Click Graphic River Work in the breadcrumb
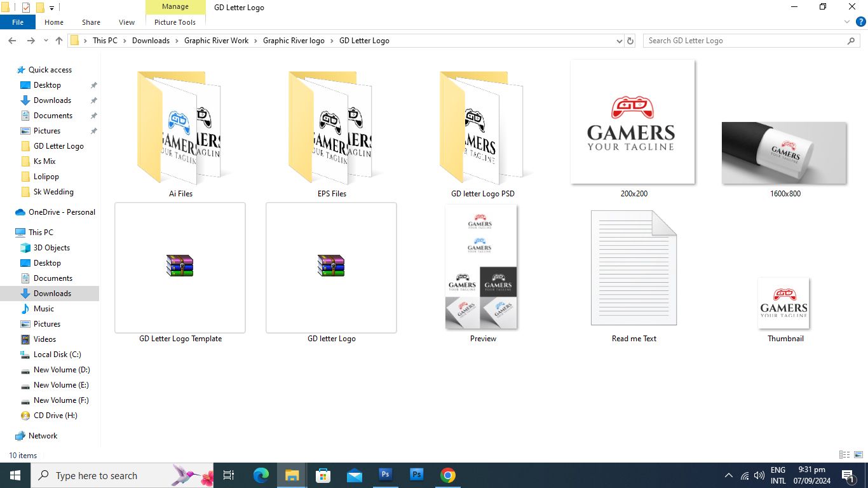 (216, 41)
